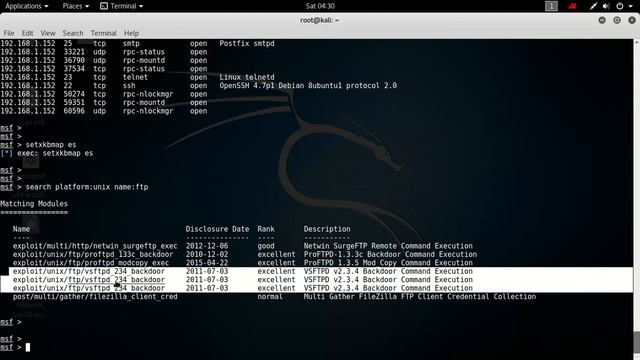Open the Terminal menu in the menu bar
The image size is (640, 360).
point(103,33)
